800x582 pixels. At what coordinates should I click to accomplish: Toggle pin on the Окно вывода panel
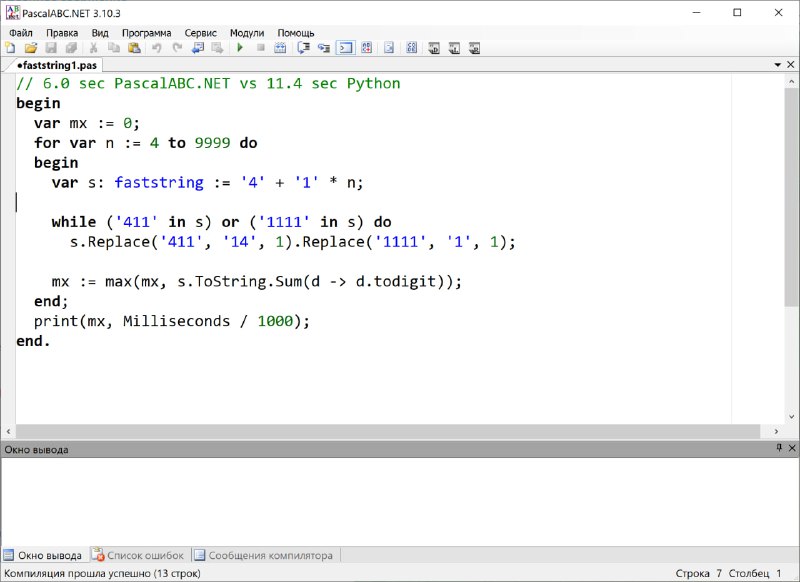click(x=779, y=448)
